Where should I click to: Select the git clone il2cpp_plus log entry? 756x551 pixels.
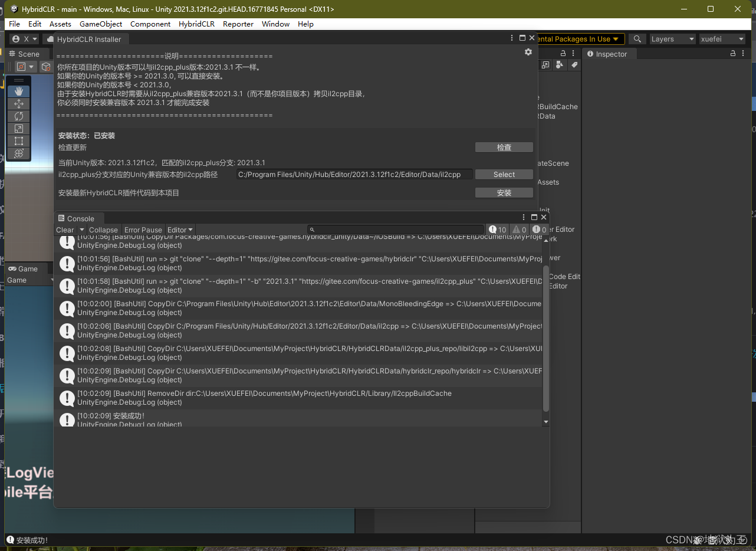pyautogui.click(x=298, y=286)
